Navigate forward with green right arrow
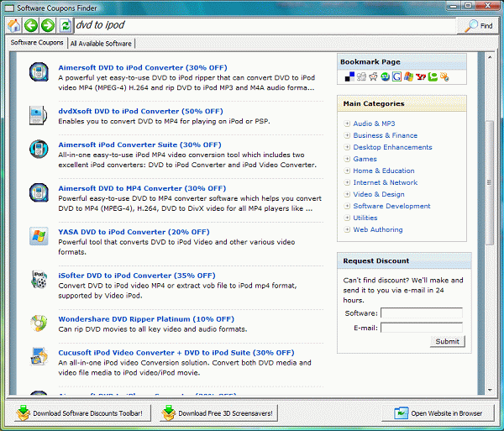Image resolution: width=504 pixels, height=431 pixels. [x=48, y=25]
